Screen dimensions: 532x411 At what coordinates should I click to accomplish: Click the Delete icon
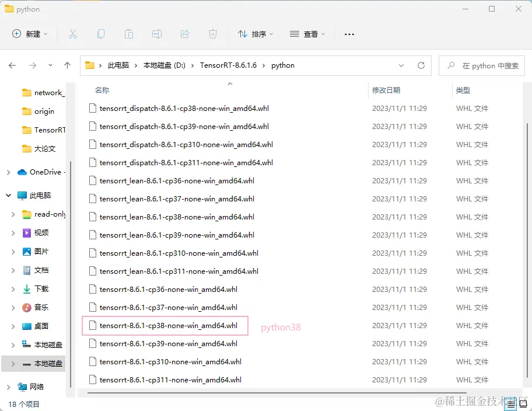(x=213, y=34)
